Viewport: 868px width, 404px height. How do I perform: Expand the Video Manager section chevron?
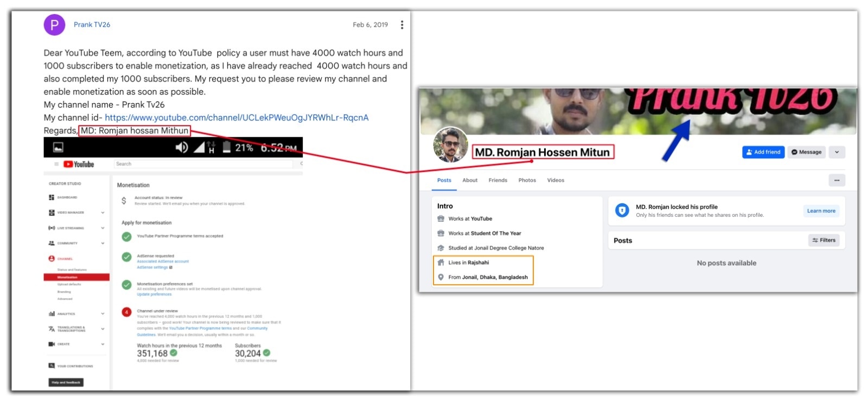103,213
